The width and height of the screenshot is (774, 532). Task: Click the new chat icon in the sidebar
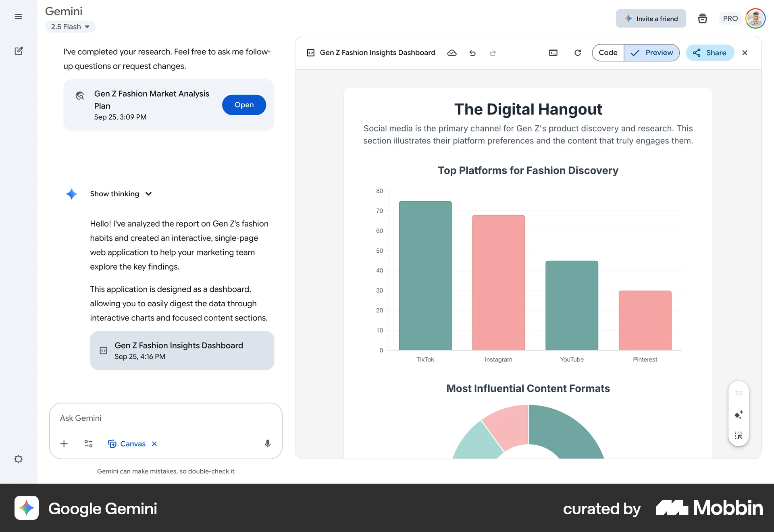(x=19, y=51)
